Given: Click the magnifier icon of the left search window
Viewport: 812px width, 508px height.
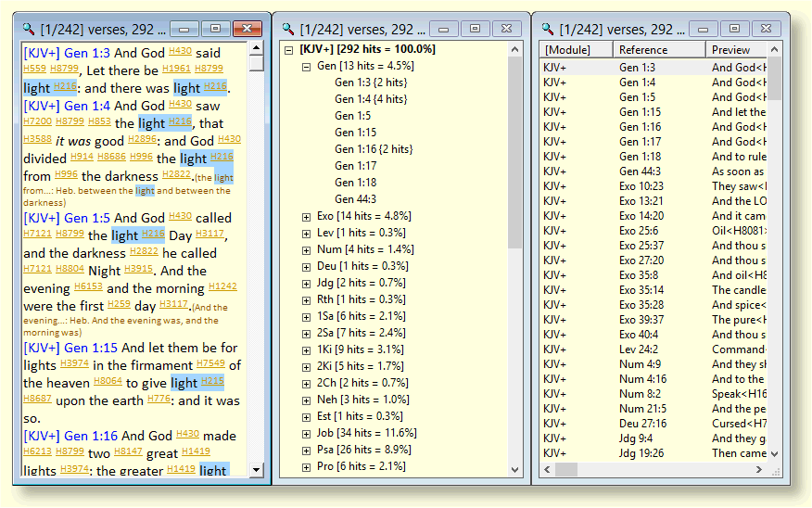Looking at the screenshot, I should point(28,29).
